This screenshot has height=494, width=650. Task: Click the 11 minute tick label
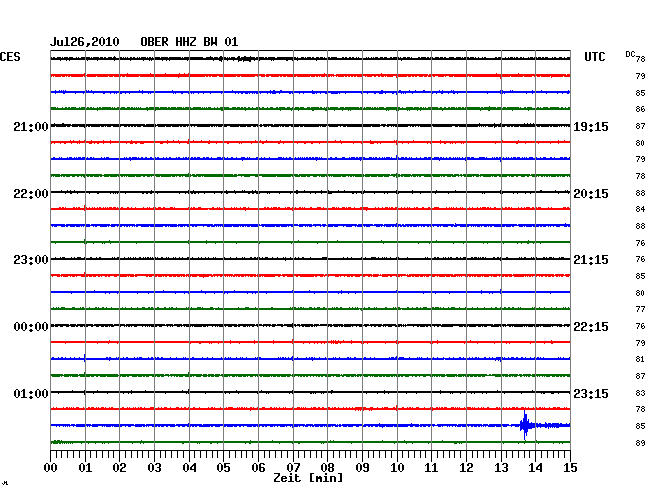[431, 467]
